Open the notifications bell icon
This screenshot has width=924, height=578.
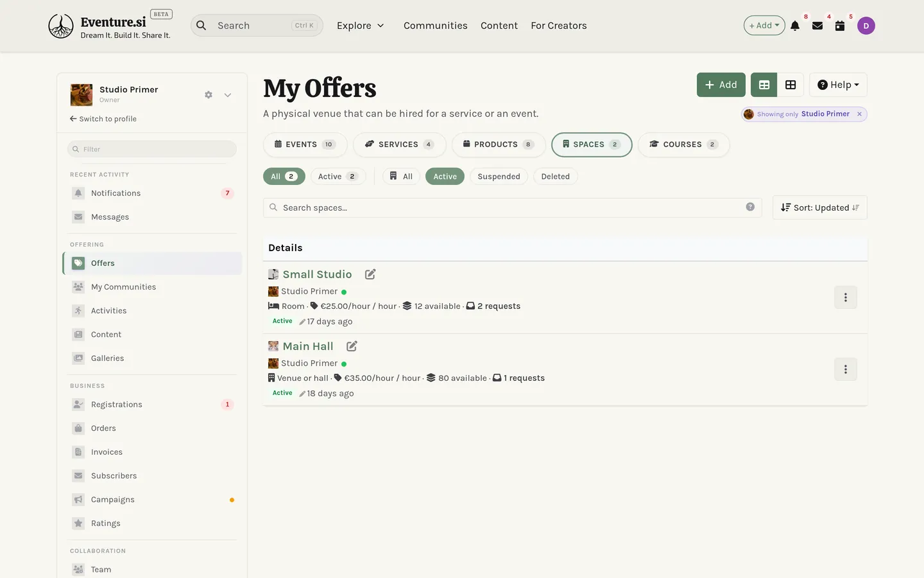(x=795, y=26)
